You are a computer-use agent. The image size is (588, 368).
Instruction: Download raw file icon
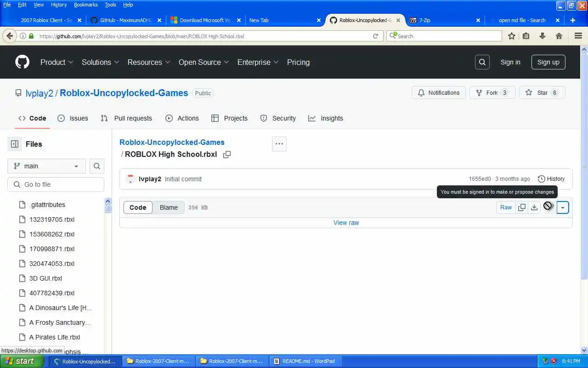click(x=534, y=207)
